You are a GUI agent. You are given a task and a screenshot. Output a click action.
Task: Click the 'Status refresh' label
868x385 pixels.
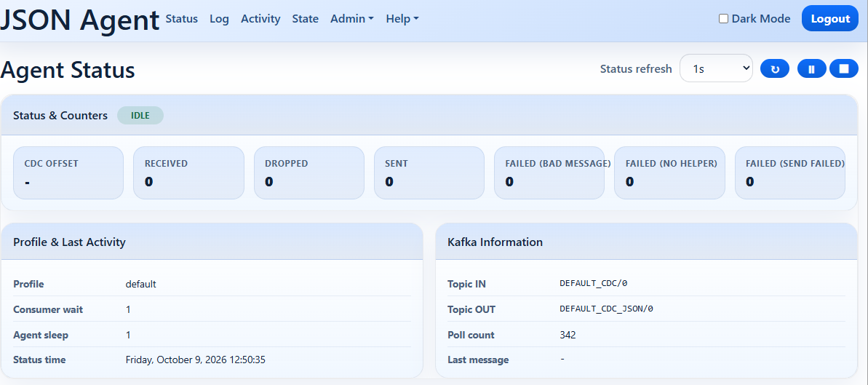(636, 68)
